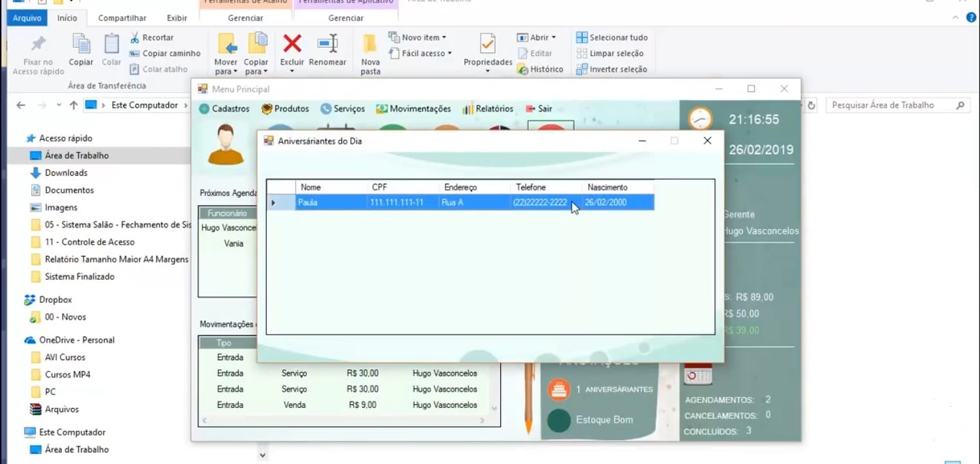980x464 pixels.
Task: Open the Arquivo tab in Explorer
Action: point(27,18)
